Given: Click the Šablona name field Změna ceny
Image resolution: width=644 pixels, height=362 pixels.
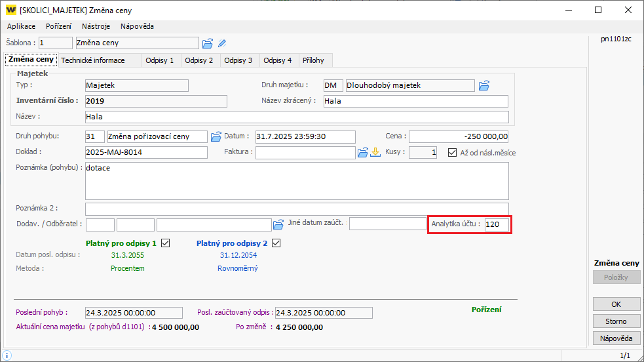Looking at the screenshot, I should coord(137,43).
